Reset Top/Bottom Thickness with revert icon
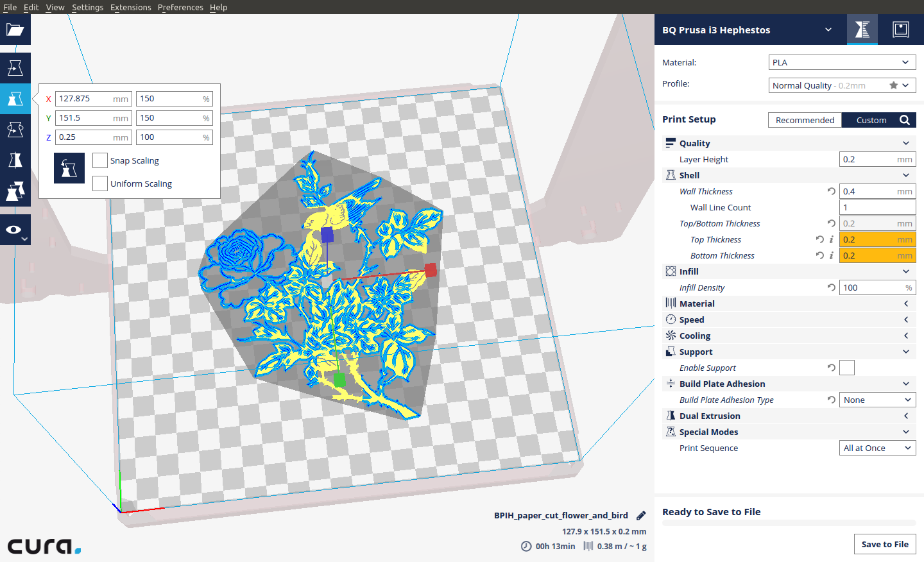The width and height of the screenshot is (924, 562). [x=832, y=223]
